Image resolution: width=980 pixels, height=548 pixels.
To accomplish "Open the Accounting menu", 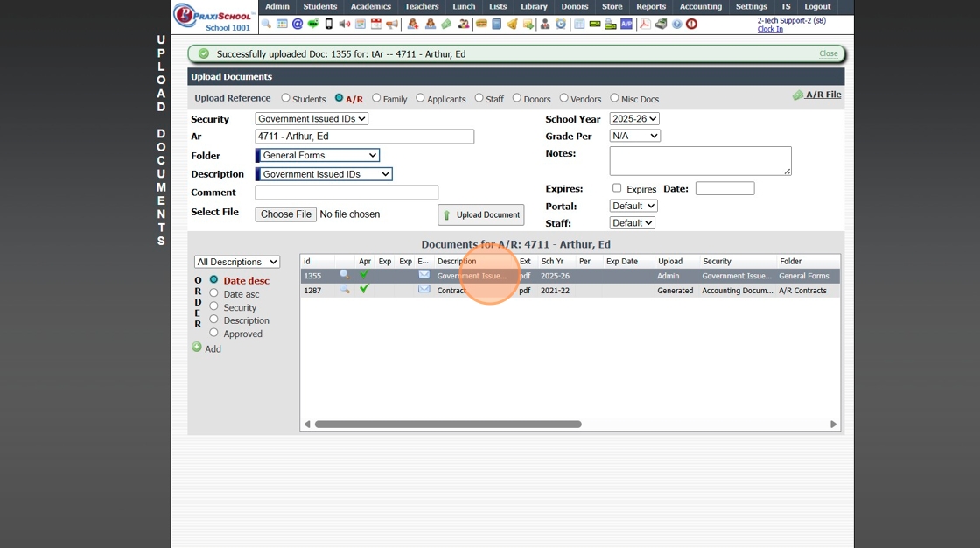I will point(701,6).
